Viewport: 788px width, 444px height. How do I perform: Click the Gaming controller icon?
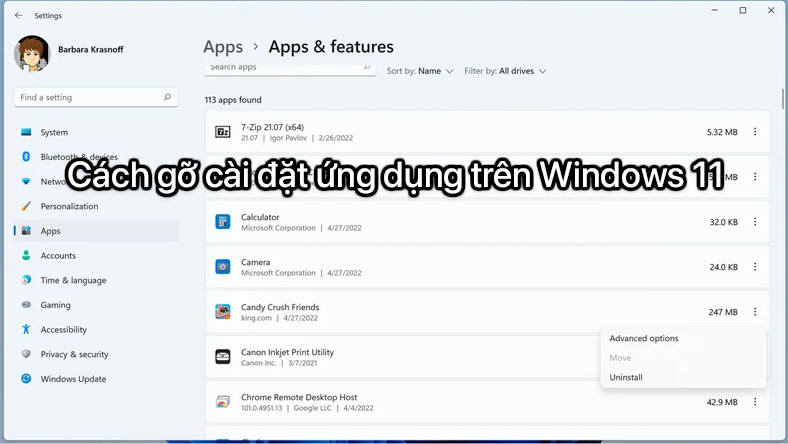tap(26, 305)
